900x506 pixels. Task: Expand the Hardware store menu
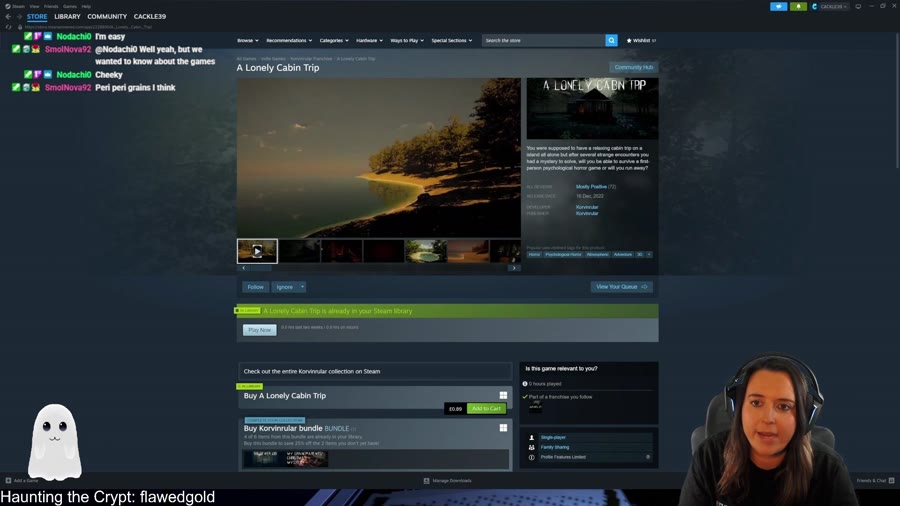[x=369, y=41]
